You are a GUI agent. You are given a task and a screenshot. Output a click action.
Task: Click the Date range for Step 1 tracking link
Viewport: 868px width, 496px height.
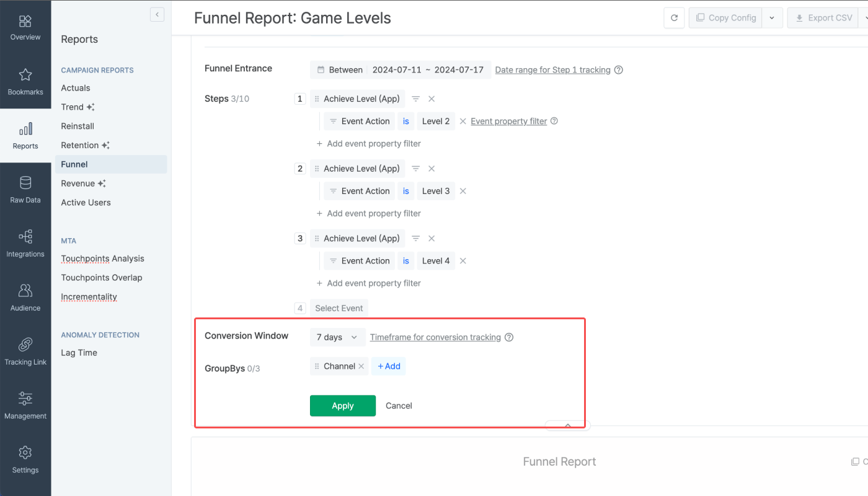point(552,70)
